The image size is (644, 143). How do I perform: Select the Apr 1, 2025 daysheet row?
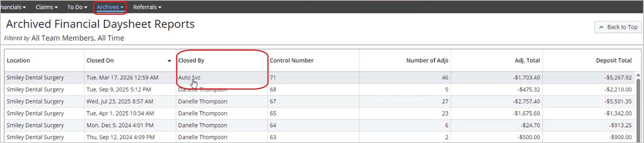click(x=120, y=113)
